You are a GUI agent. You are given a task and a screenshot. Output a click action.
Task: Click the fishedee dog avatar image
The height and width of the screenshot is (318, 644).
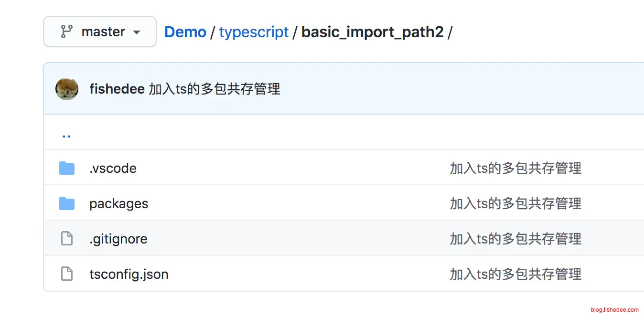[67, 89]
